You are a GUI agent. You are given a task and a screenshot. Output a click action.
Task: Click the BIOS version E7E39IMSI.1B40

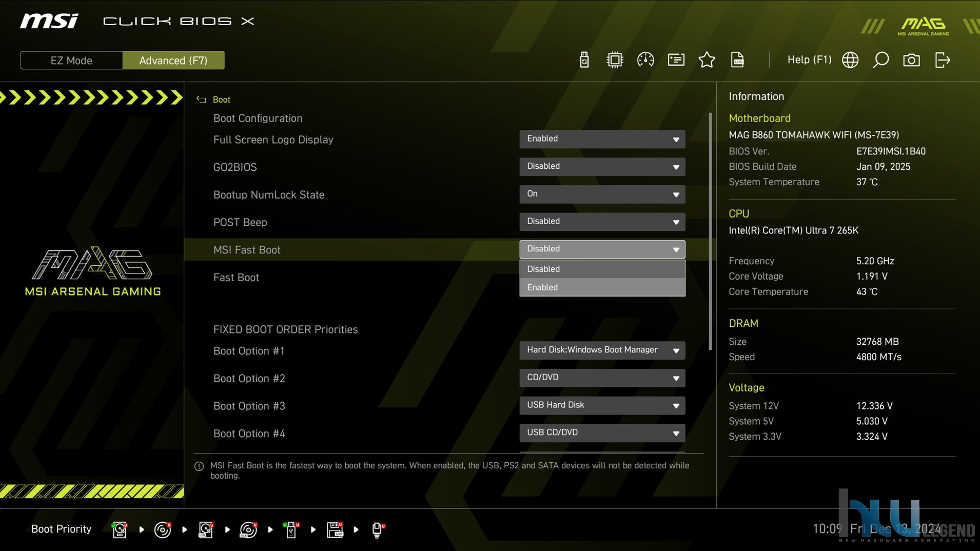point(891,151)
